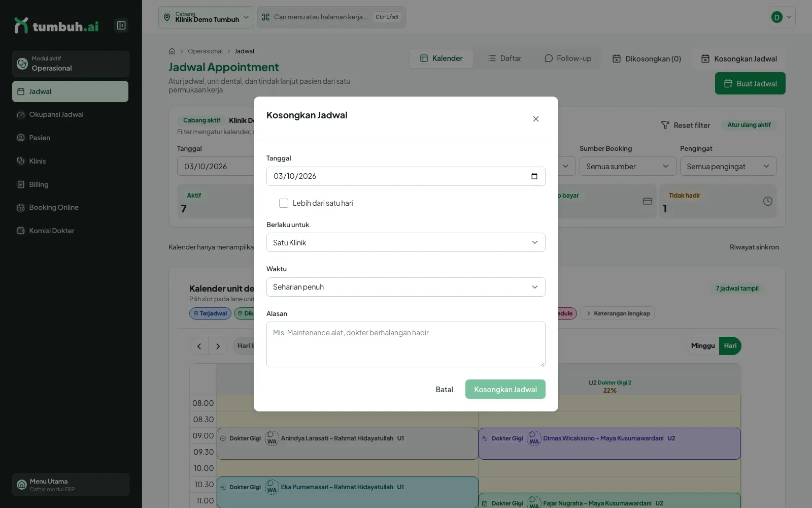Switch to the Kalender tab
The width and height of the screenshot is (812, 508).
pyautogui.click(x=441, y=58)
